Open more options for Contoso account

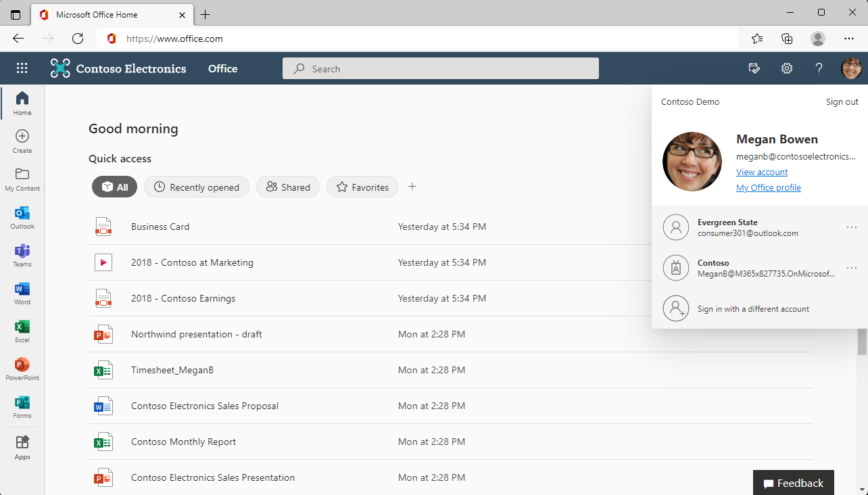pos(852,268)
